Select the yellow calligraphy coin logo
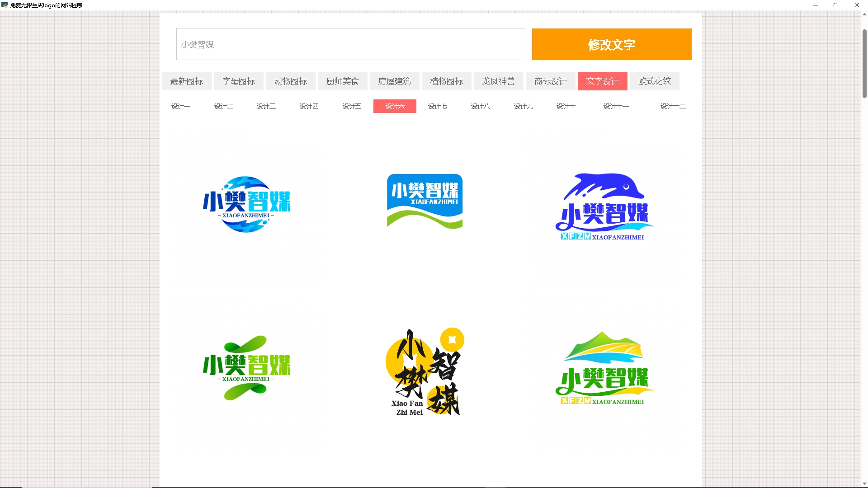Screen dimensions: 868x488 point(425,371)
